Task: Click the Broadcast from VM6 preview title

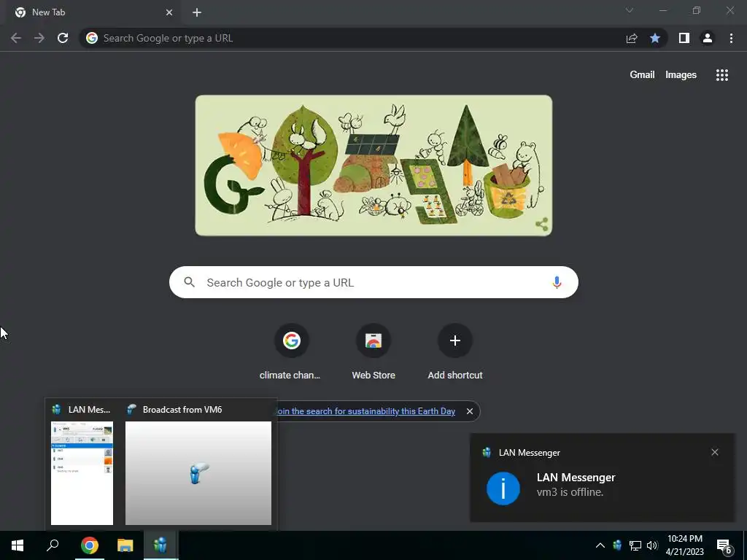Action: [x=182, y=410]
